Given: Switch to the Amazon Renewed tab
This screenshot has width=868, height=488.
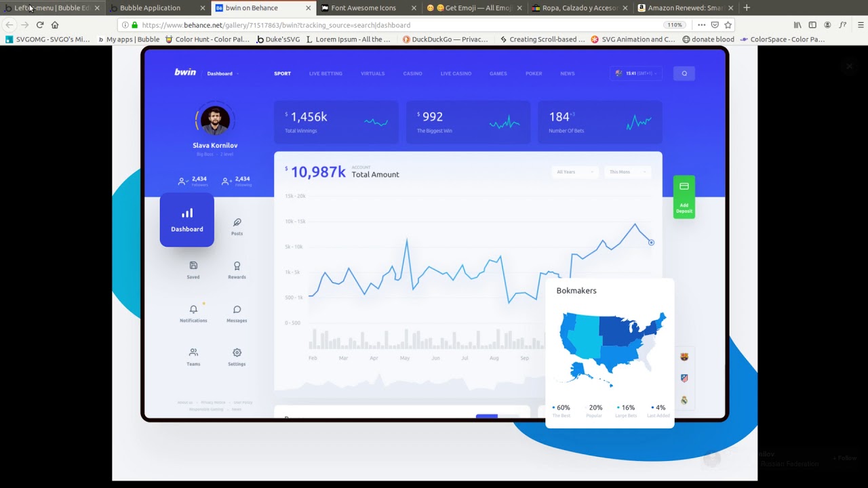Looking at the screenshot, I should pos(686,8).
